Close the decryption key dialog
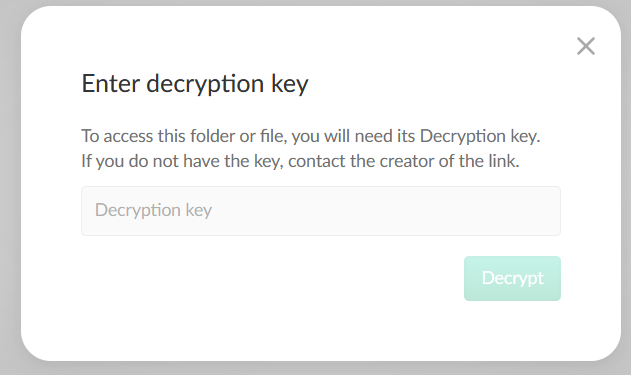Viewport: 631px width, 375px height. 586,46
